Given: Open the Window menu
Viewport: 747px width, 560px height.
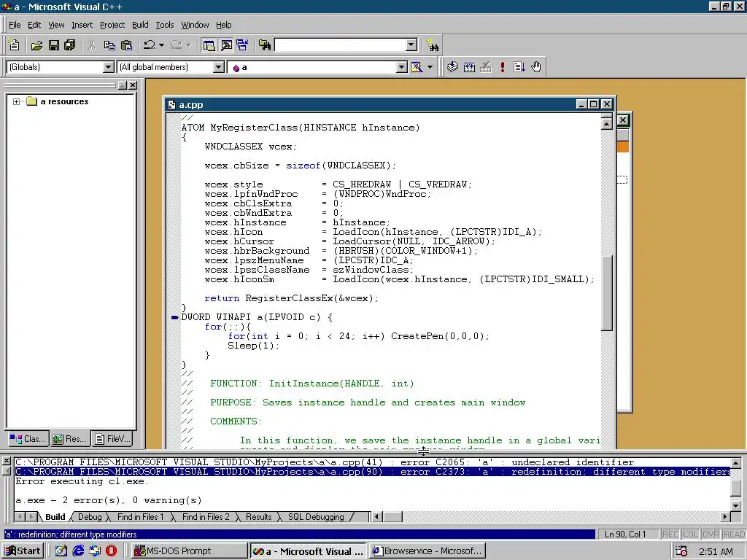Looking at the screenshot, I should pos(195,25).
